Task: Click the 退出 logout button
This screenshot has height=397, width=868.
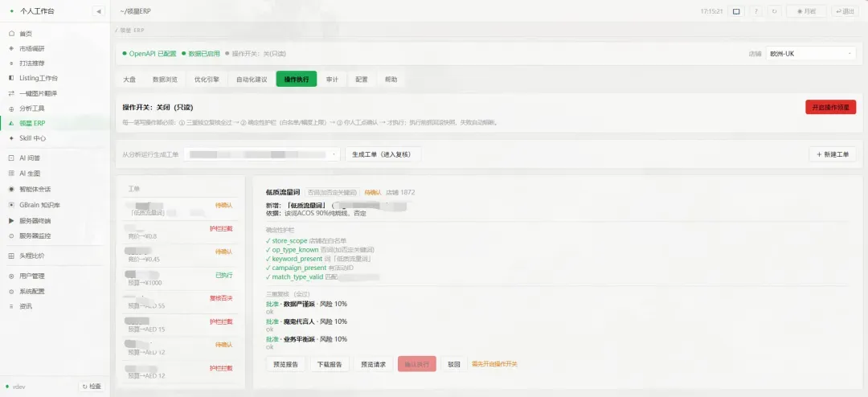Action: pos(845,11)
